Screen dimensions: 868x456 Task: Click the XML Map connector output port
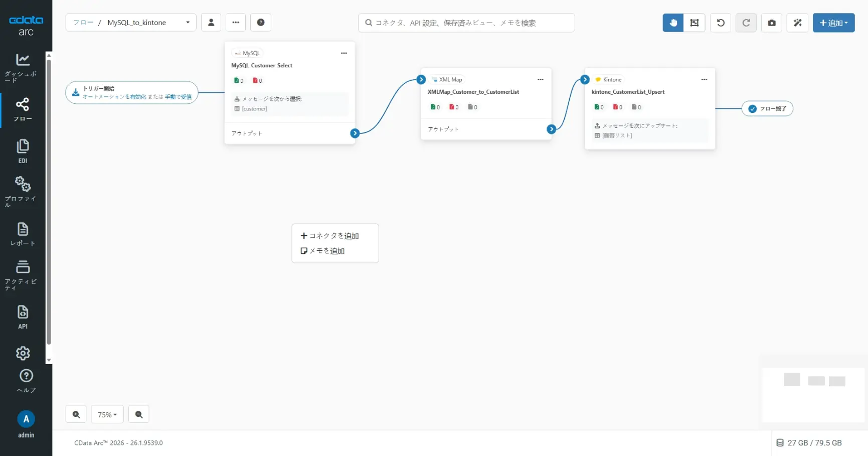(x=552, y=129)
